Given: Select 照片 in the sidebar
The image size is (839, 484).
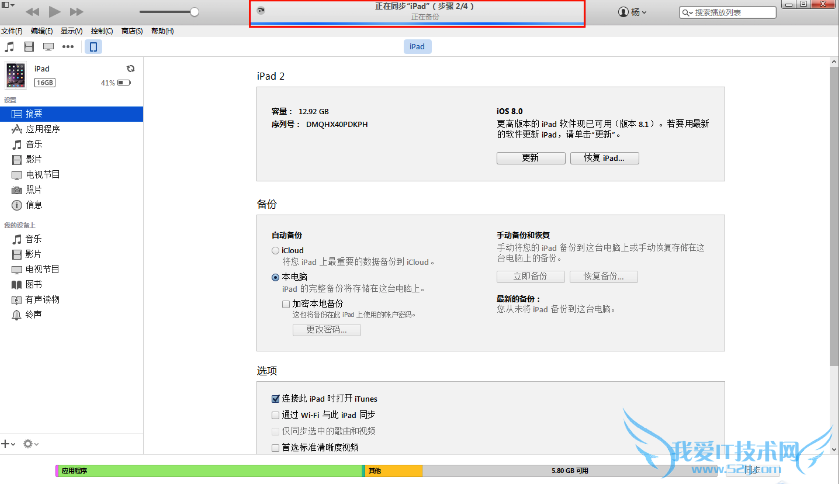Looking at the screenshot, I should pyautogui.click(x=71, y=190).
